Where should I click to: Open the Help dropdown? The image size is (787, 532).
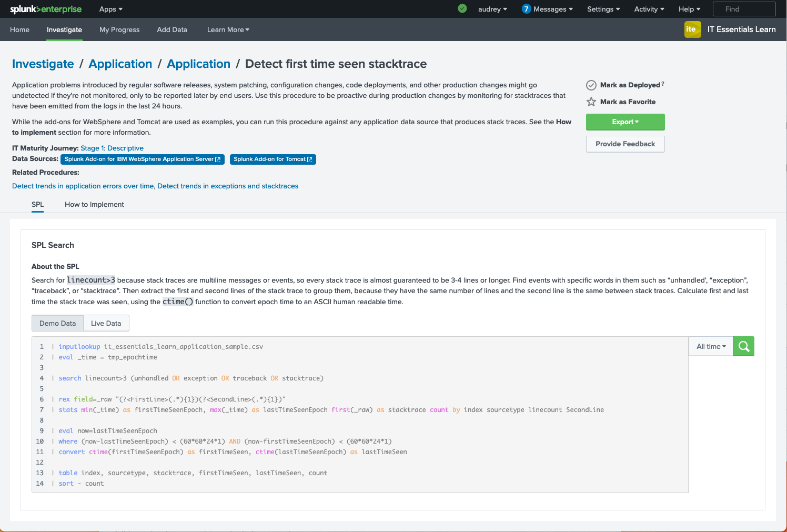click(690, 9)
